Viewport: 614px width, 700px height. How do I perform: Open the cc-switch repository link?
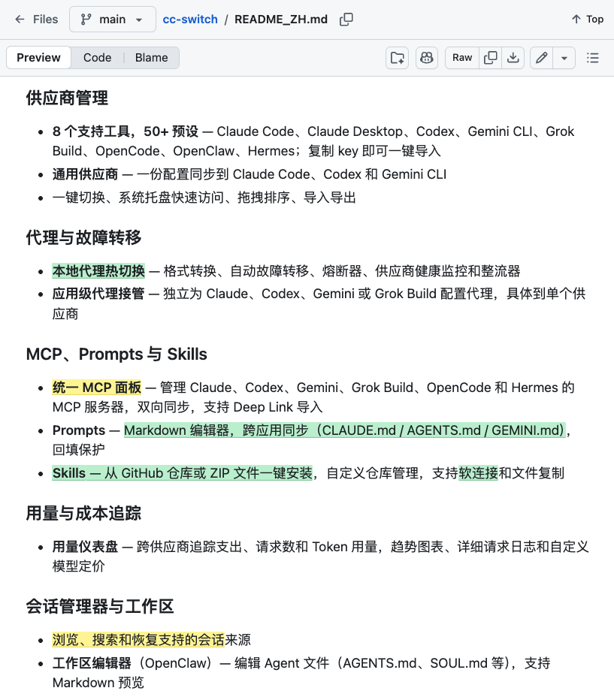(x=190, y=20)
